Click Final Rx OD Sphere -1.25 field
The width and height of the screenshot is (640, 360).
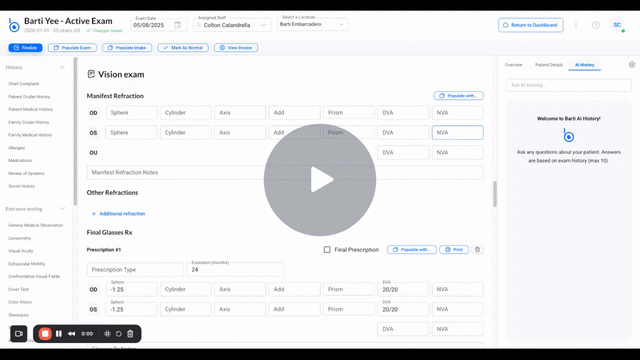pyautogui.click(x=131, y=289)
